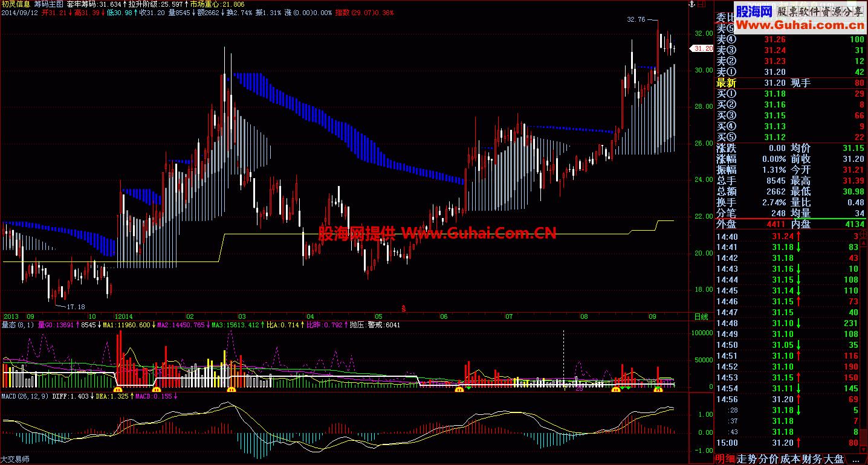Viewport: 868px width, 465px height.
Task: Open the 财务 tab
Action: [x=812, y=459]
